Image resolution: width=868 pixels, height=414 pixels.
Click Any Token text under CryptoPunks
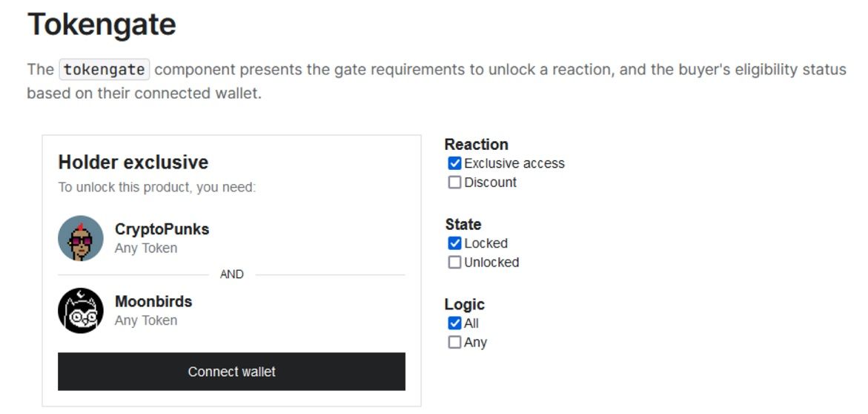pos(146,249)
